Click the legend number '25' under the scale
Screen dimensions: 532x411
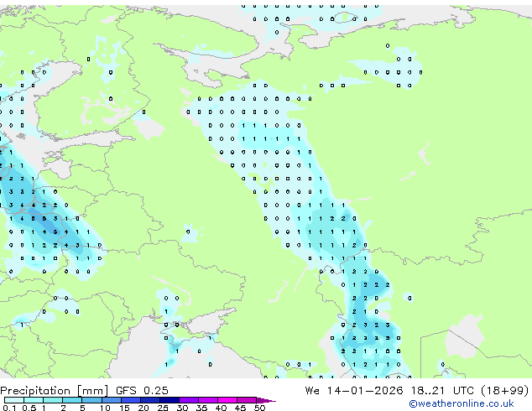point(163,408)
